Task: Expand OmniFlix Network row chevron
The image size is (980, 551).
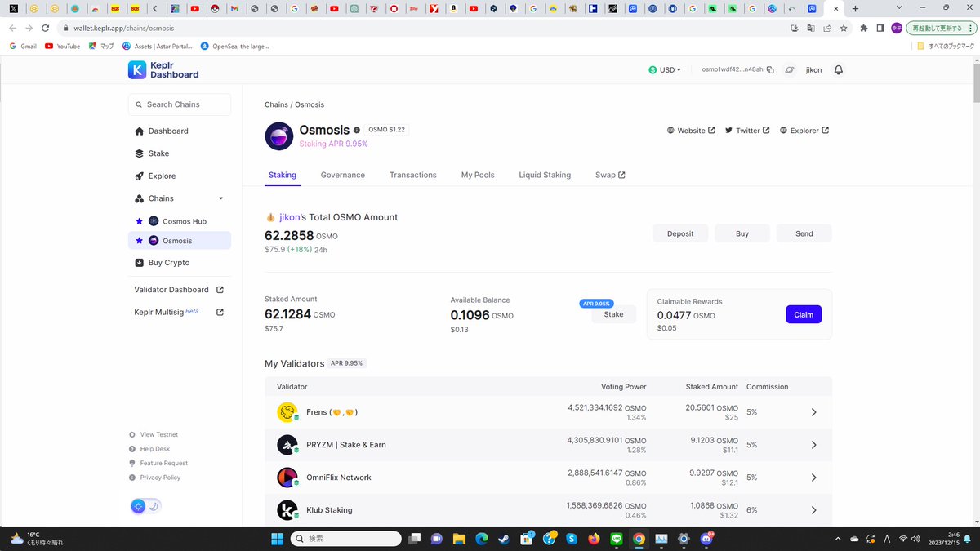Action: [813, 478]
